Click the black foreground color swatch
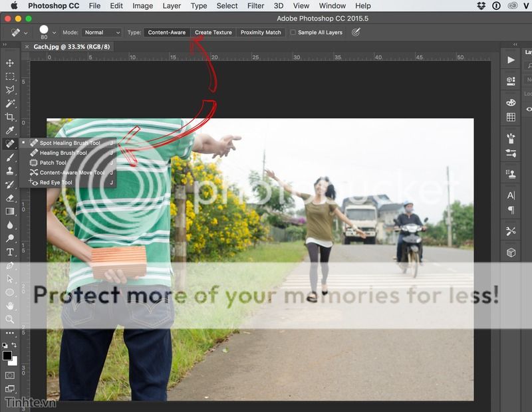The width and height of the screenshot is (532, 412). pos(7,356)
